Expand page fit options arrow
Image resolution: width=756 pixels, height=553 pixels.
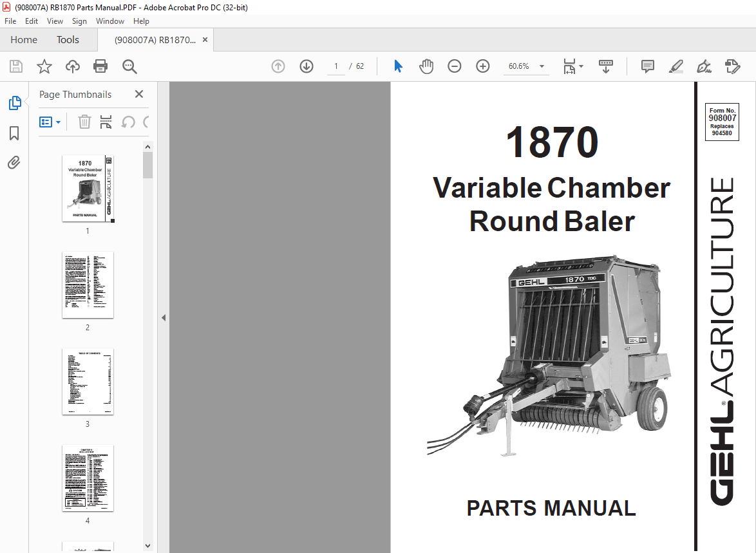[581, 66]
